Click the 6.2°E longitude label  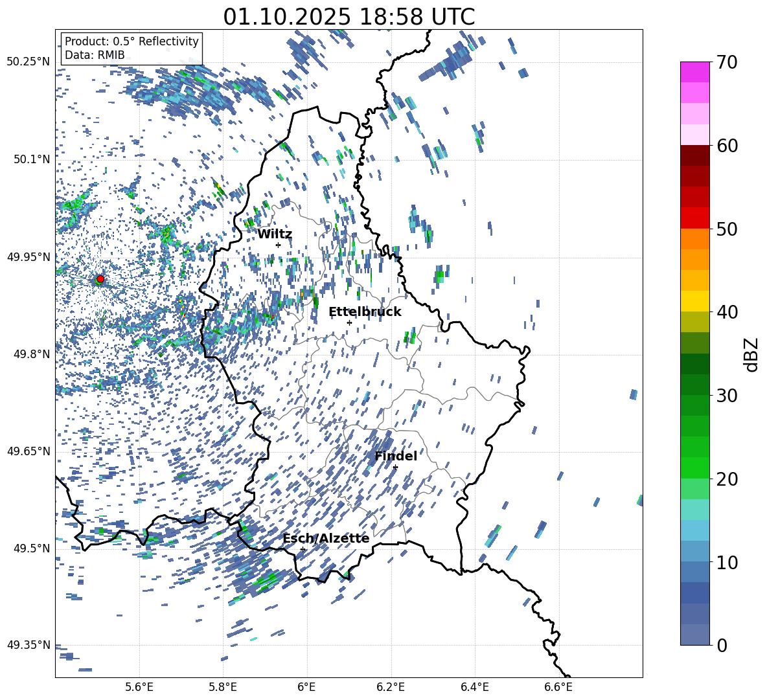pos(391,687)
